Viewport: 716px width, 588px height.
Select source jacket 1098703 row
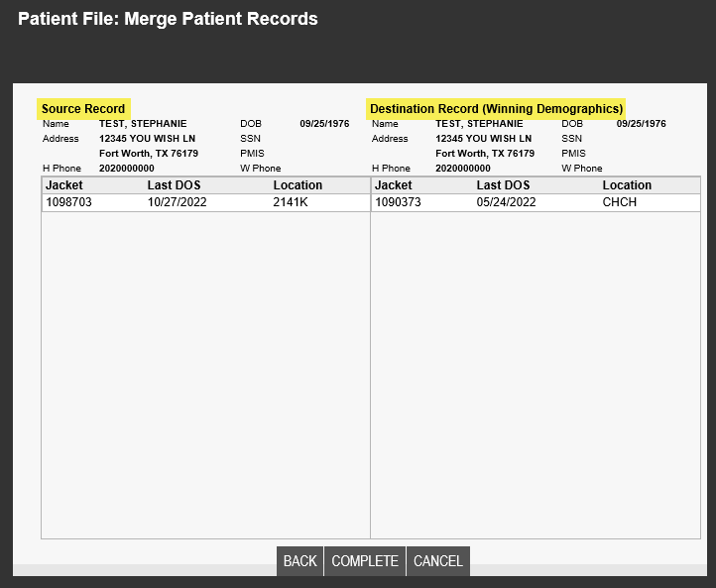206,202
